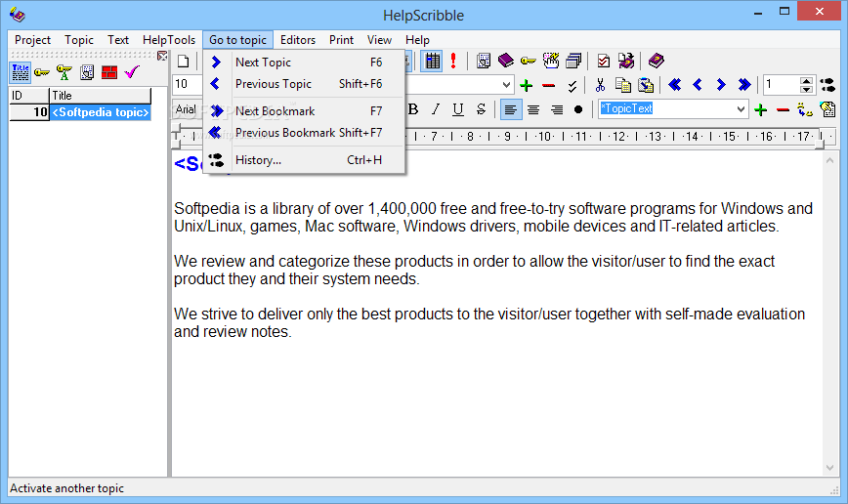Open the Topic menu
Image resolution: width=848 pixels, height=504 pixels.
click(79, 40)
